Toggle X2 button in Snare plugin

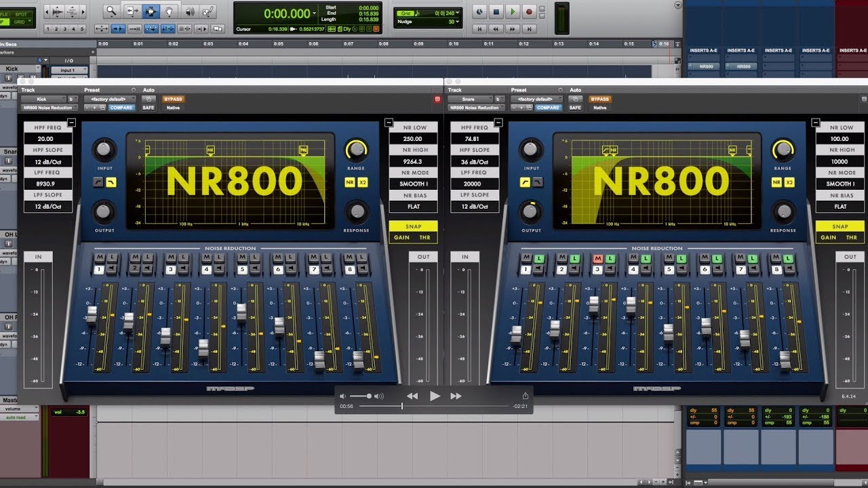click(789, 182)
